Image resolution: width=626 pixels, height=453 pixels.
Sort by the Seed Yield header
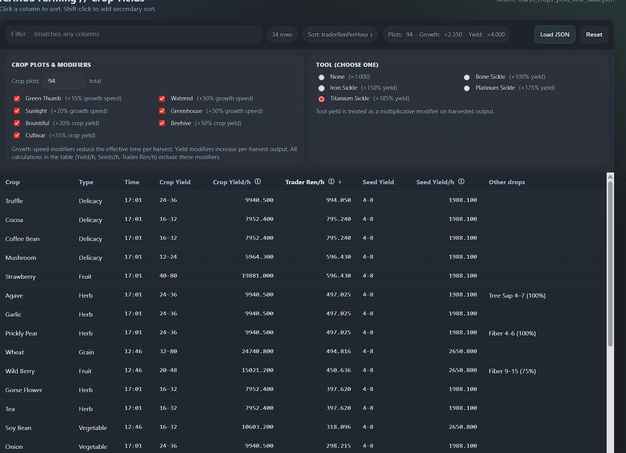378,182
